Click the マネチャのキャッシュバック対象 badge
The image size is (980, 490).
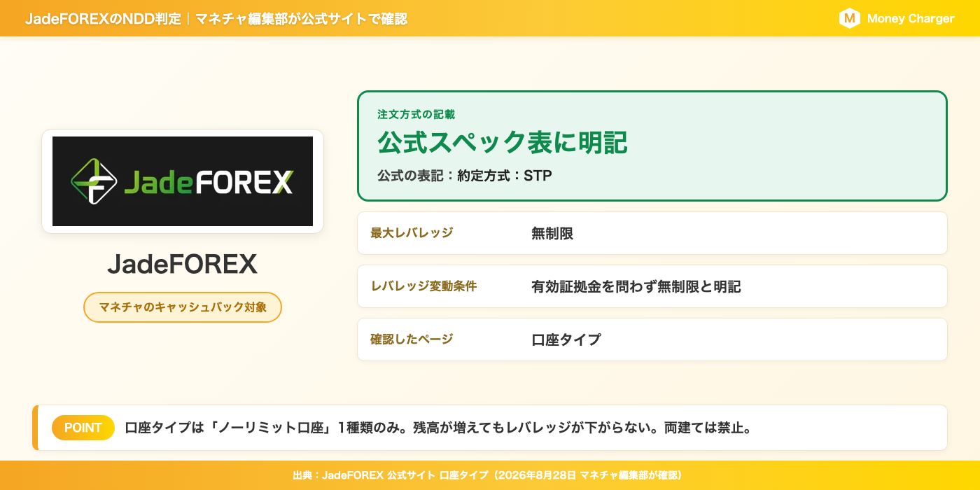(183, 307)
